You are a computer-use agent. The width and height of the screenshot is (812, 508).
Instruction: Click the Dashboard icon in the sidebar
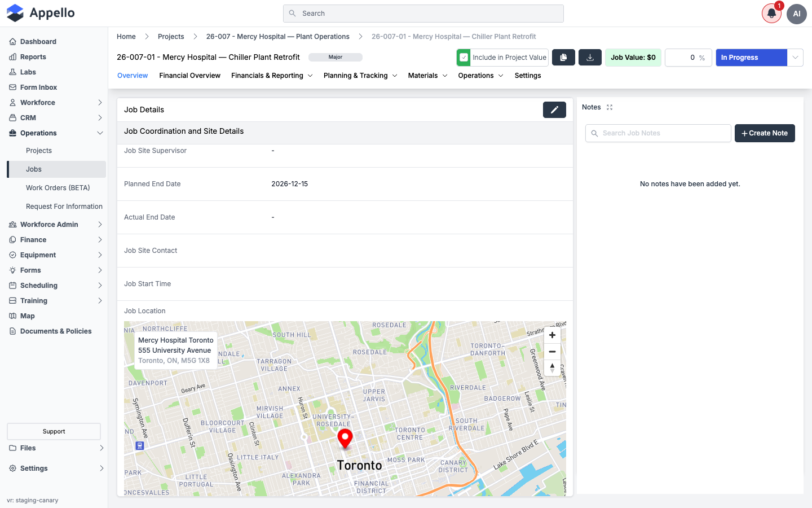(x=12, y=41)
